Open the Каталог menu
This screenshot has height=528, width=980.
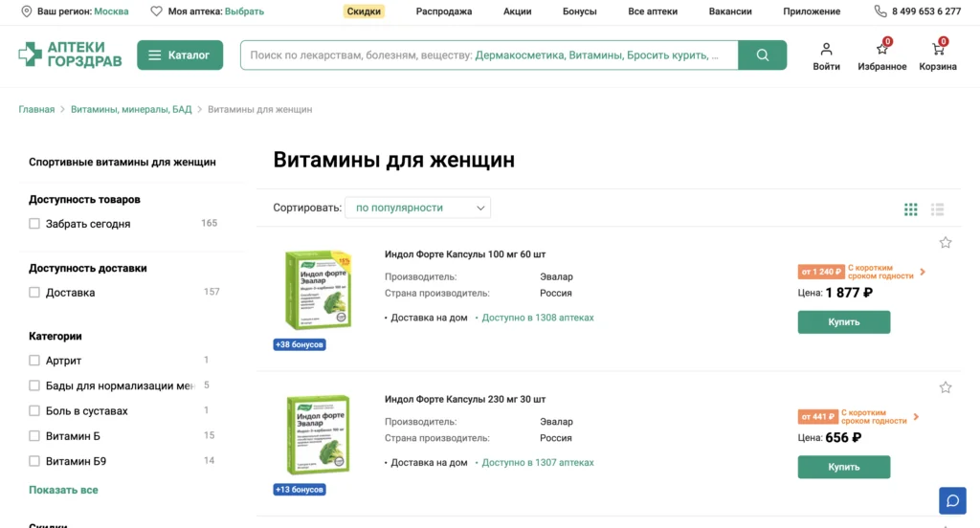click(180, 55)
